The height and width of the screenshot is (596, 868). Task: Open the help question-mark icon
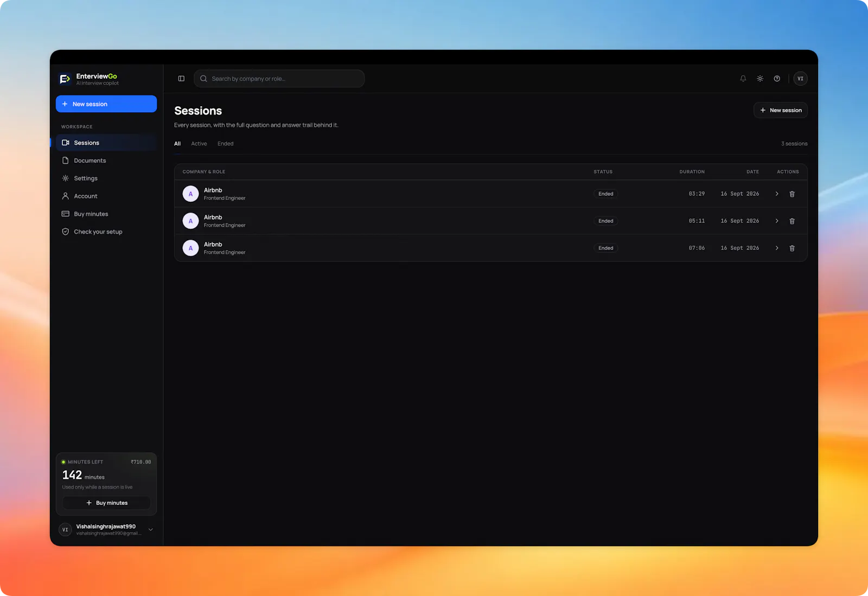[x=777, y=79]
